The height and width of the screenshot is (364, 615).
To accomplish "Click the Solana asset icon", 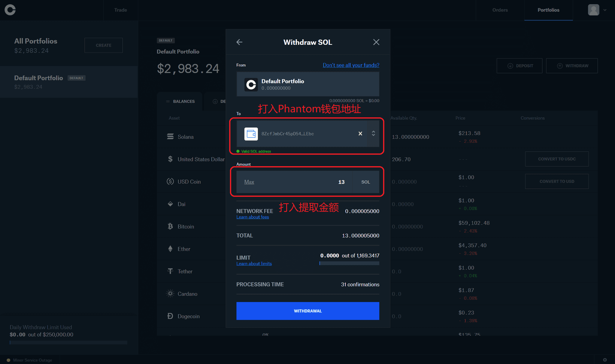I will tap(170, 137).
